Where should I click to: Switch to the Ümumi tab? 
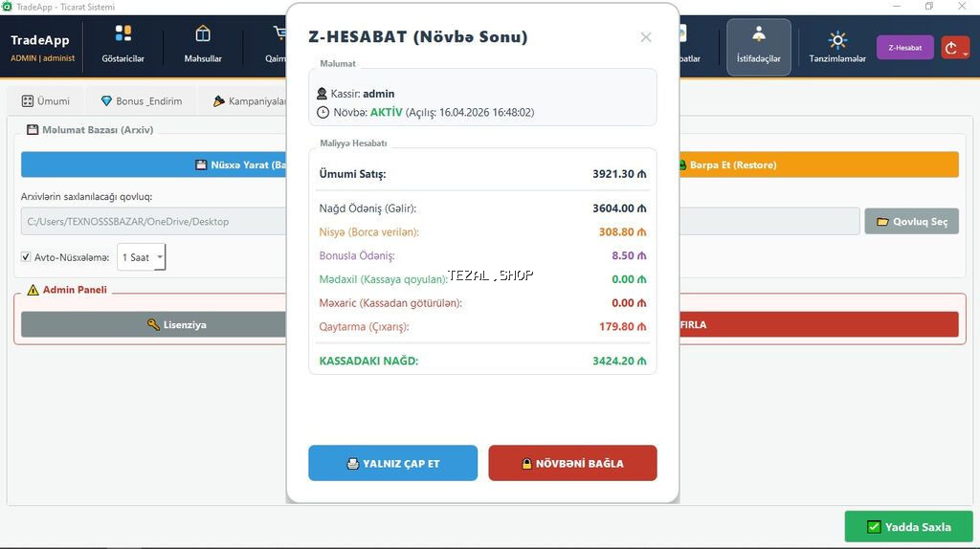point(46,101)
